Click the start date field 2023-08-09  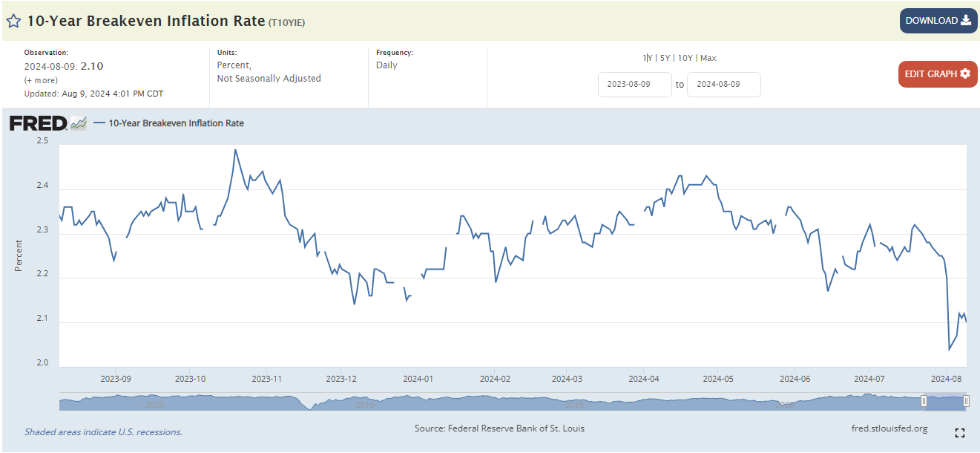coord(634,85)
